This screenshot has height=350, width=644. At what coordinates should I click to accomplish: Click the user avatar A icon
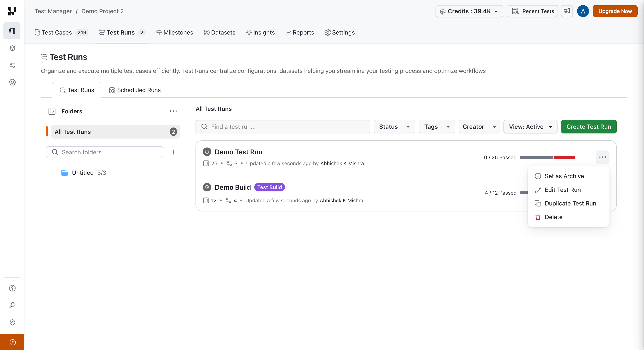click(x=583, y=11)
